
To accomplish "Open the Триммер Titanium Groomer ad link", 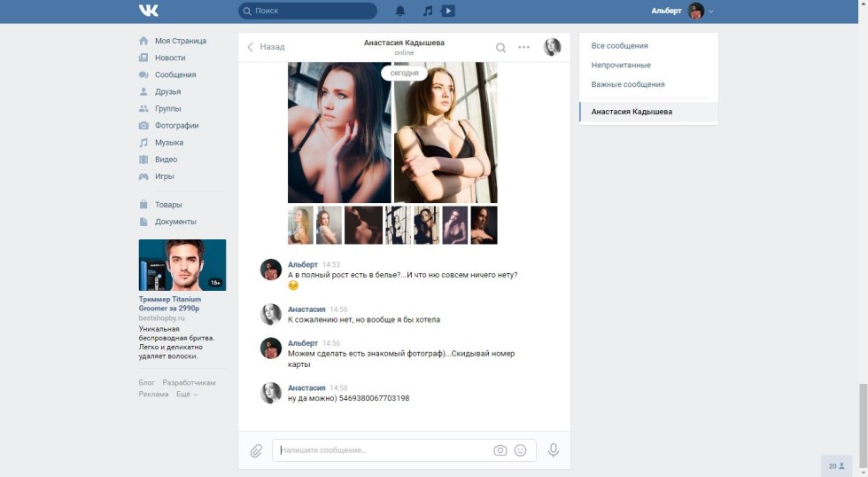I will pyautogui.click(x=169, y=304).
